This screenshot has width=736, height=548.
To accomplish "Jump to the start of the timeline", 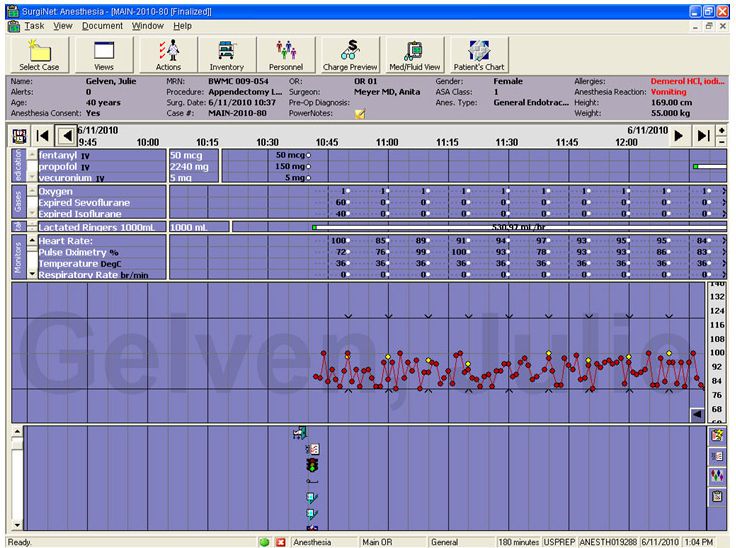I will (x=43, y=136).
